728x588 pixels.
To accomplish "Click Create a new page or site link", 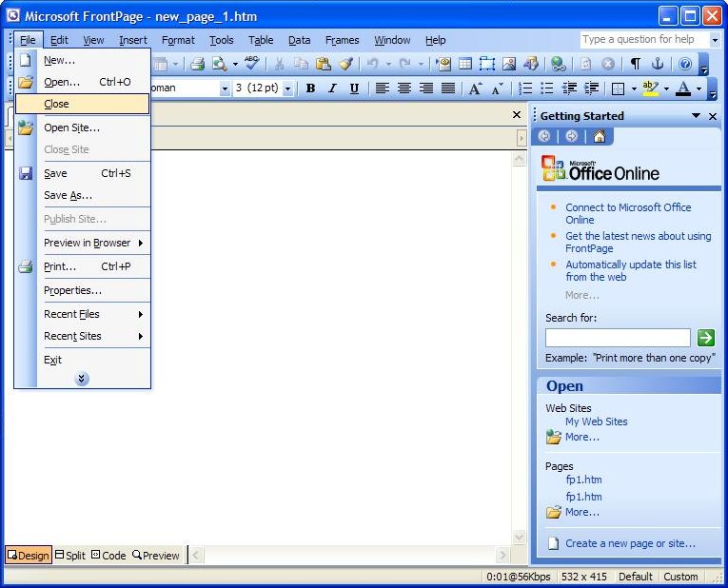I will (630, 543).
